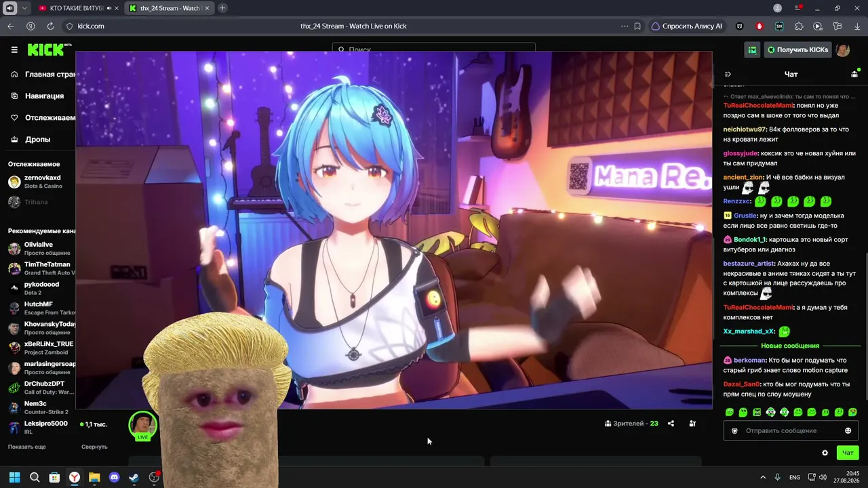Open chat settings gear
Viewport: 868px width, 488px height.
(825, 453)
